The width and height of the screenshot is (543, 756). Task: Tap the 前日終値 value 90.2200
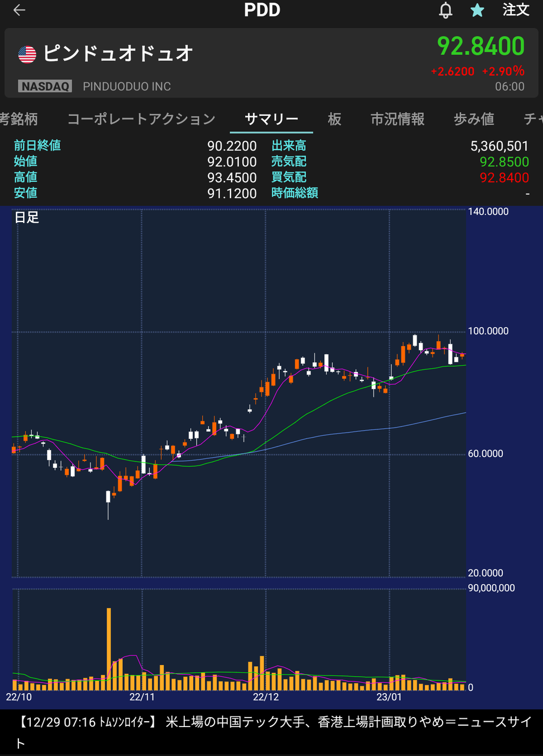point(232,146)
